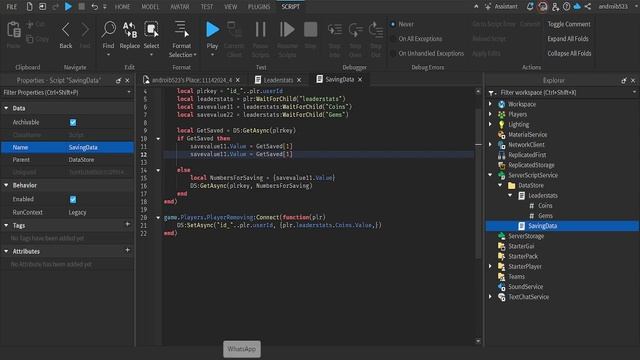The height and width of the screenshot is (360, 640).
Task: Open the PLUGINS ribbon tab
Action: [x=259, y=7]
